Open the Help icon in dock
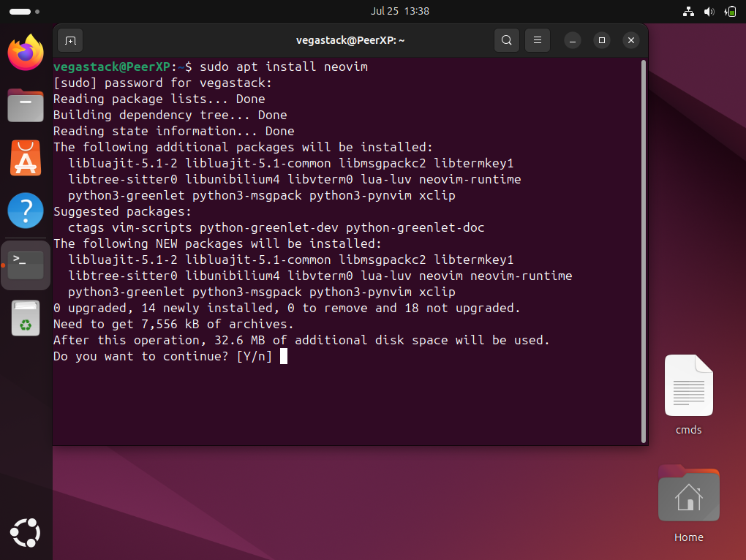Screen dimensions: 746x560 tap(26, 211)
